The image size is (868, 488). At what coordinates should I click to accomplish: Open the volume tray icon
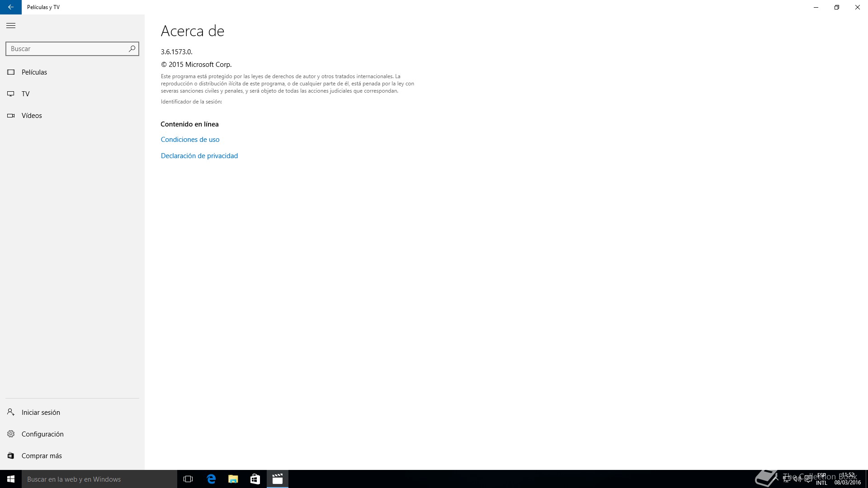(797, 479)
